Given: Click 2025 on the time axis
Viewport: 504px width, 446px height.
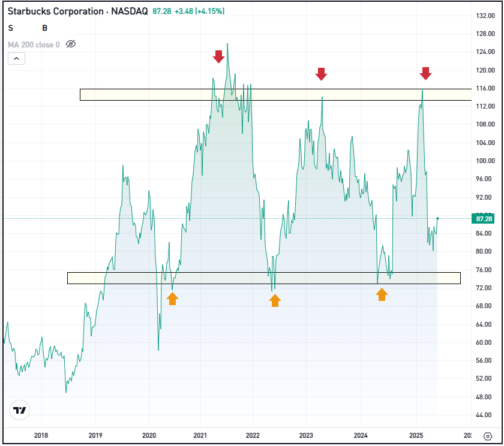Looking at the screenshot, I should point(416,435).
